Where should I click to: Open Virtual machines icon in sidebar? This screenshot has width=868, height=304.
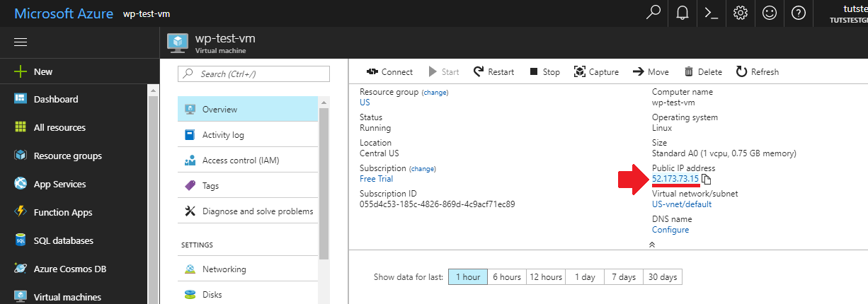pos(21,297)
